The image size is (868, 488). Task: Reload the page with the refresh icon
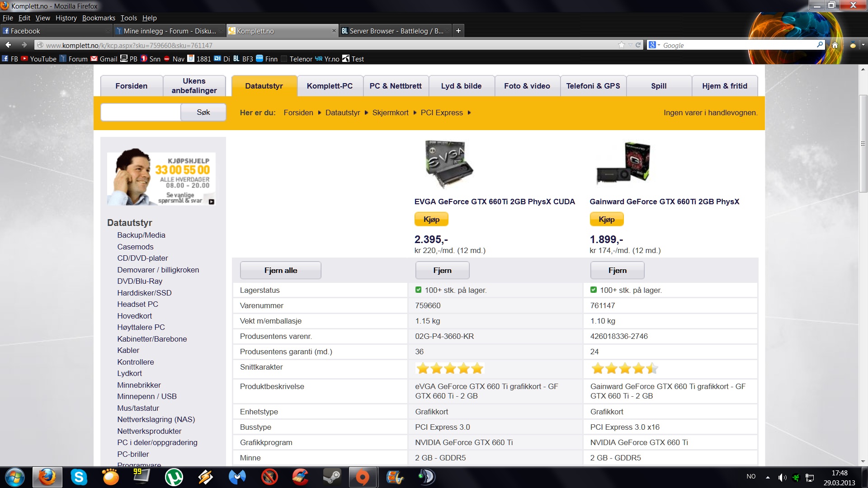638,45
